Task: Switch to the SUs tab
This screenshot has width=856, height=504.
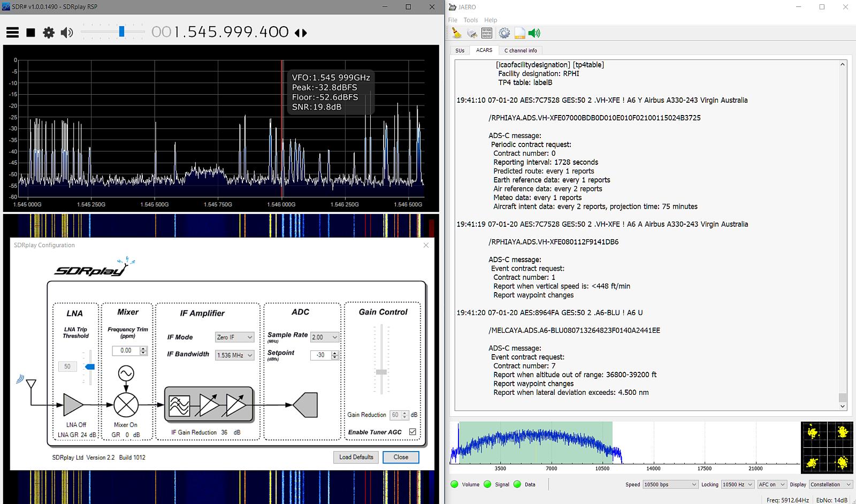Action: point(460,50)
